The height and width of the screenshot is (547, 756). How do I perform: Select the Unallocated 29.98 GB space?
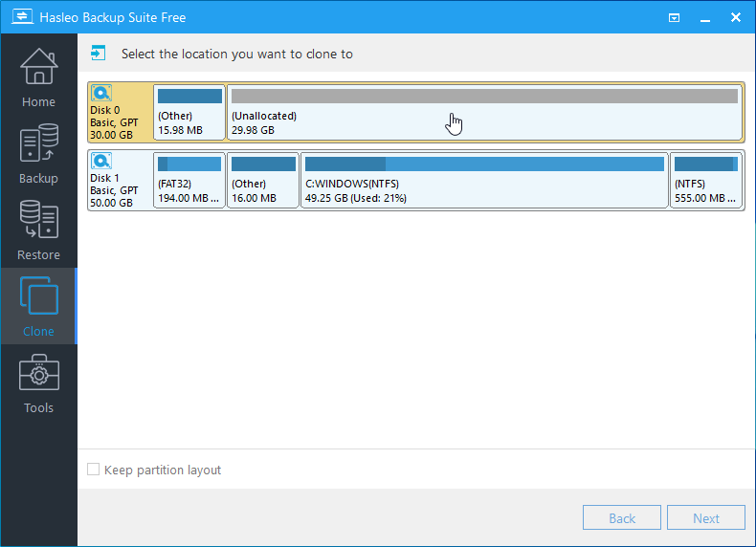(484, 112)
